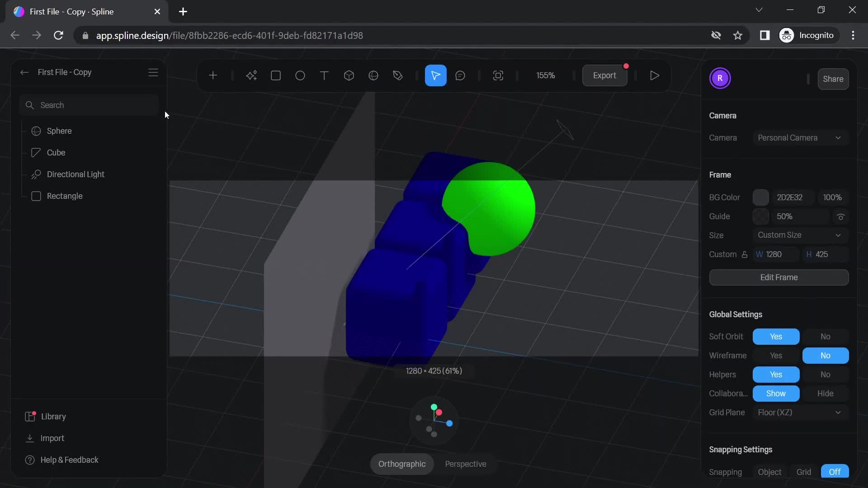868x488 pixels.
Task: Select the Comment tool
Action: [462, 75]
